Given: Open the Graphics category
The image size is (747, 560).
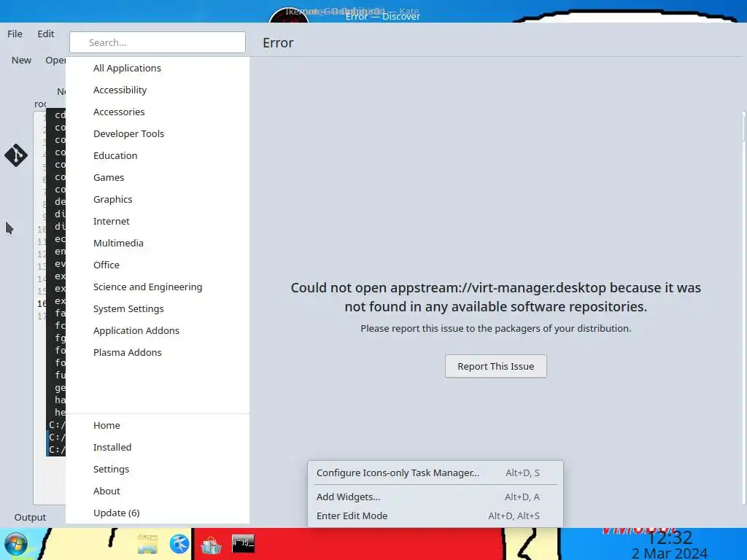Looking at the screenshot, I should tap(158, 200).
